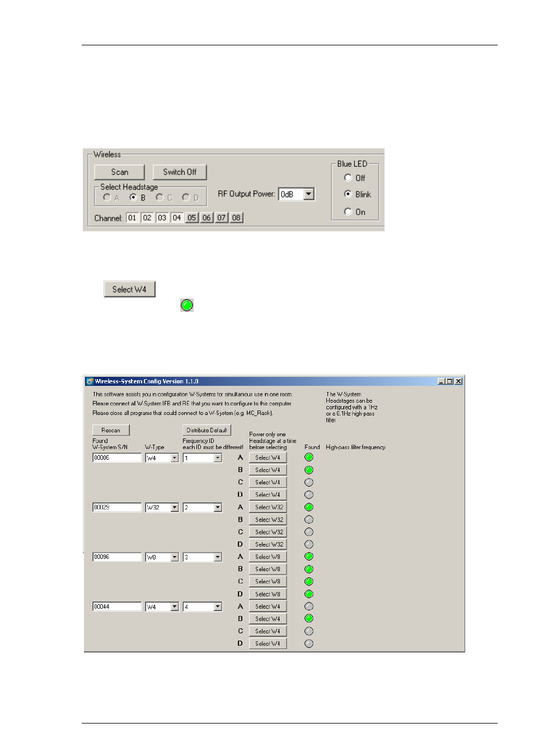
Task: Click Select W4 for headstage B of 00006
Action: coord(268,470)
